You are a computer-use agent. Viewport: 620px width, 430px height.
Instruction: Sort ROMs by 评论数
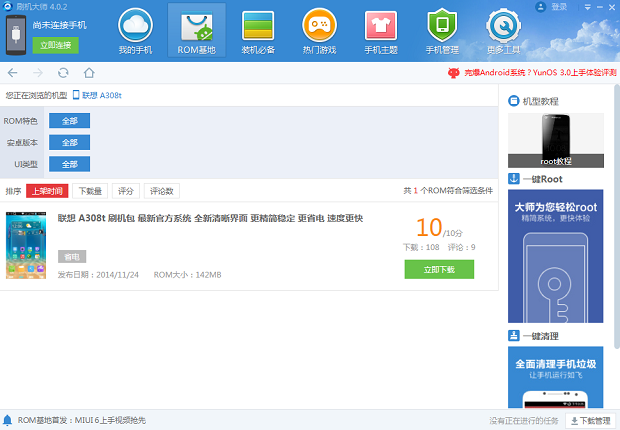[162, 191]
